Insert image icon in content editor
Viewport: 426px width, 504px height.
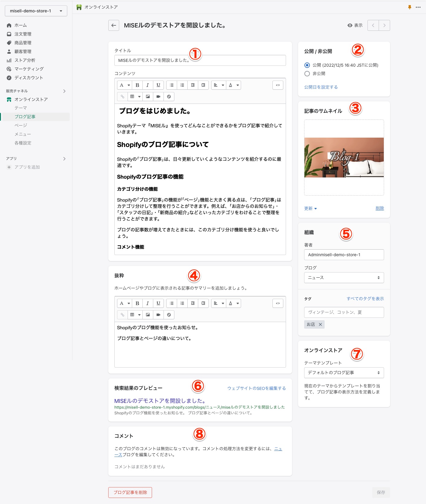(x=148, y=97)
